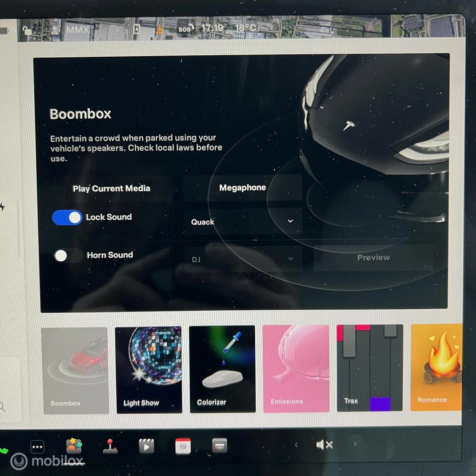The image size is (476, 476).
Task: Select the Light Show tile
Action: tap(148, 369)
